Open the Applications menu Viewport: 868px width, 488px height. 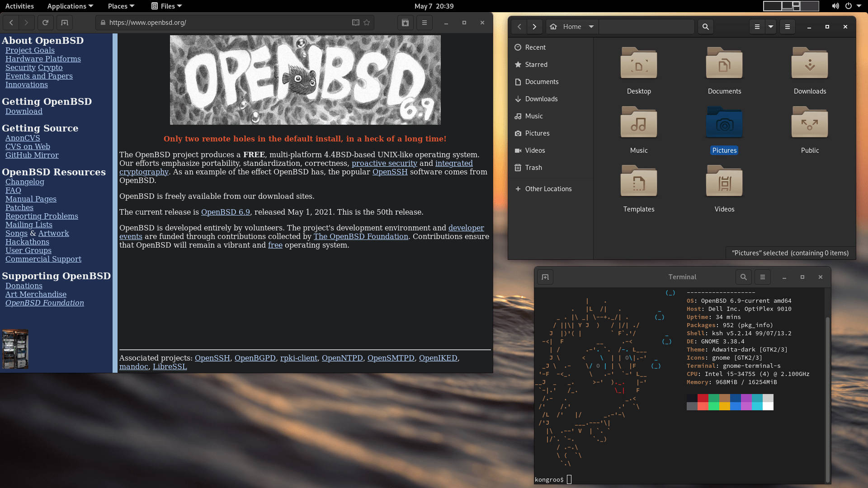(70, 6)
